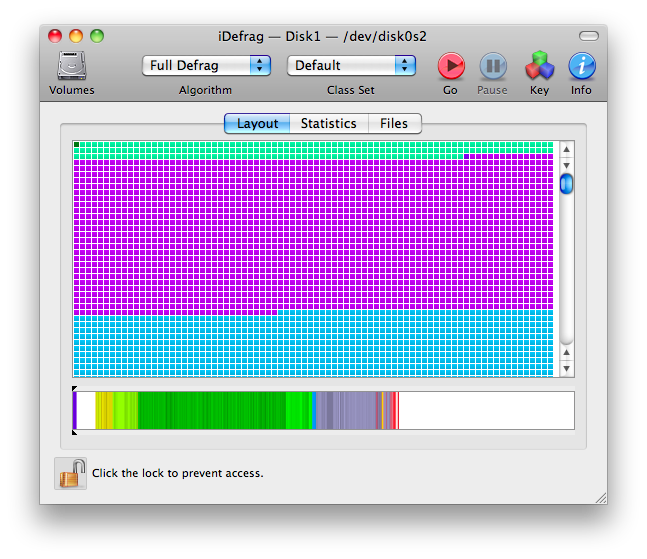
Task: Click the yellow region of disk overview bar
Action: (104, 410)
